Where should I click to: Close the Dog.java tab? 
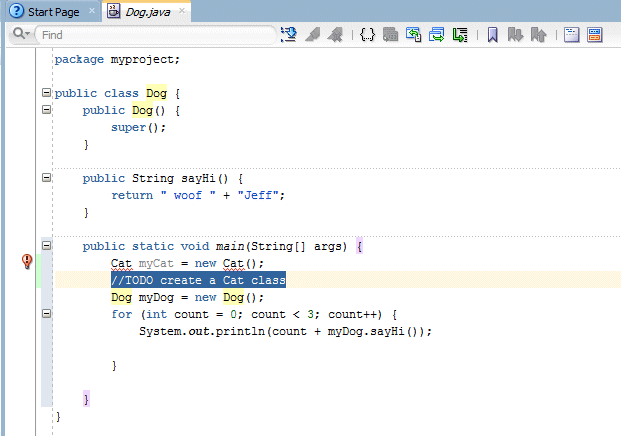(x=182, y=11)
